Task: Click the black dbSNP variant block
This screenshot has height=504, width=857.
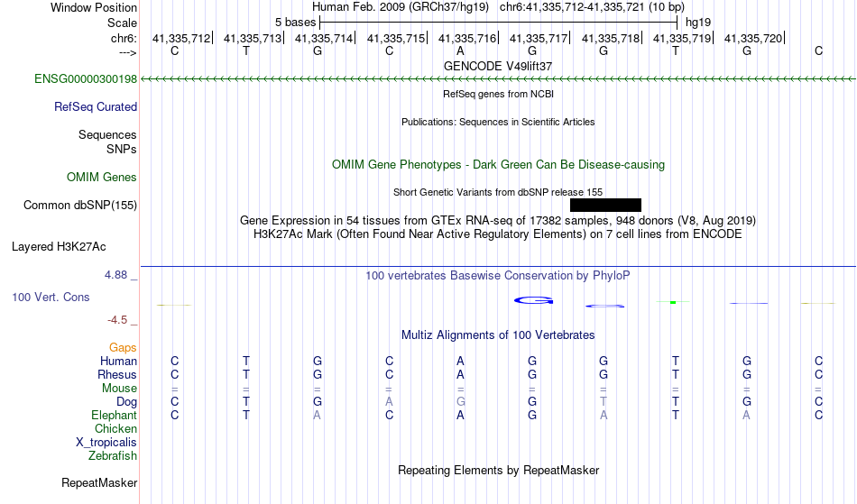Action: click(x=605, y=206)
